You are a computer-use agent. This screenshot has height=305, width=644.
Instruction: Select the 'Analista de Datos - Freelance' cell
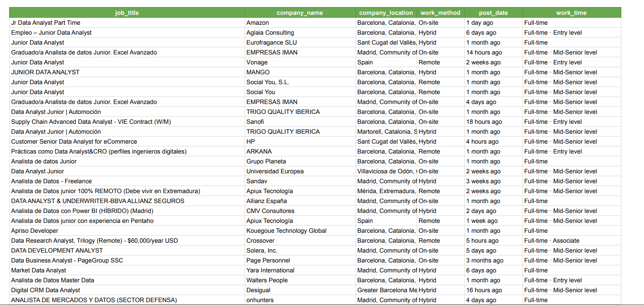(127, 181)
